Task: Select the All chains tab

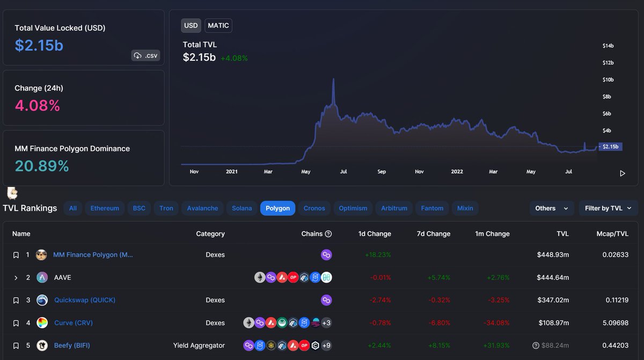Action: click(x=73, y=208)
